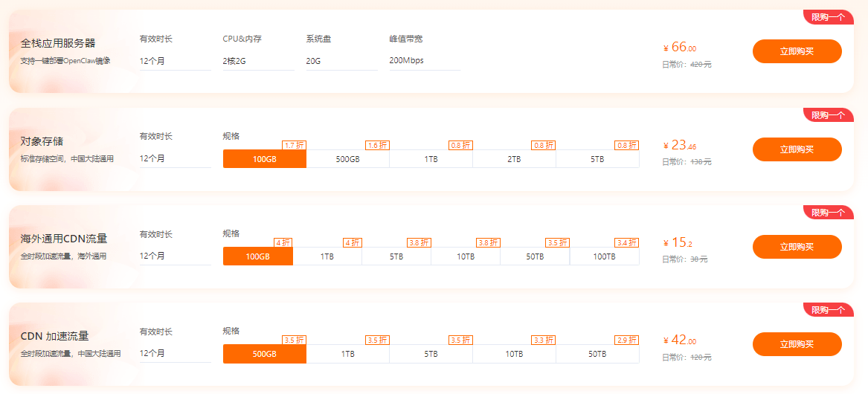
Task: Click the CPU&内存 label
Action: [242, 39]
